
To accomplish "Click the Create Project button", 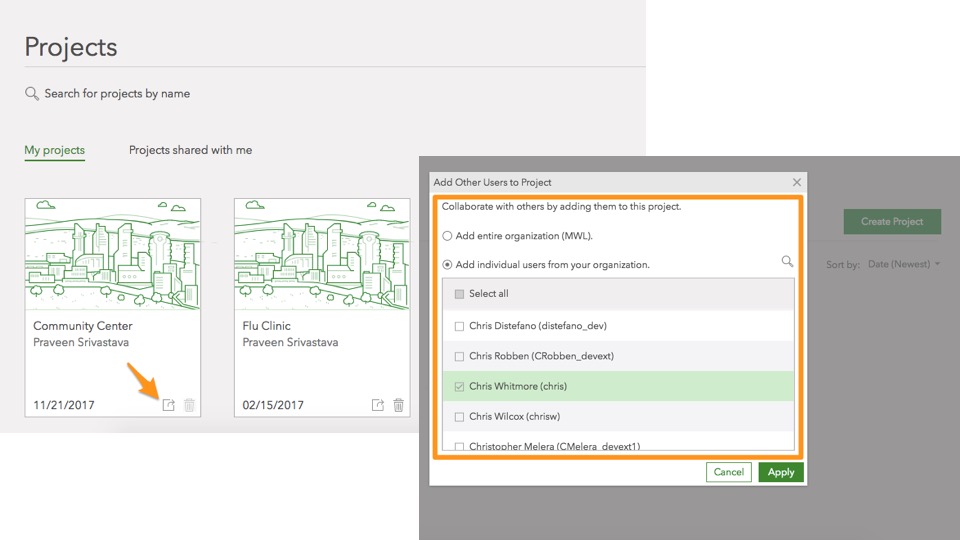I will (x=892, y=222).
